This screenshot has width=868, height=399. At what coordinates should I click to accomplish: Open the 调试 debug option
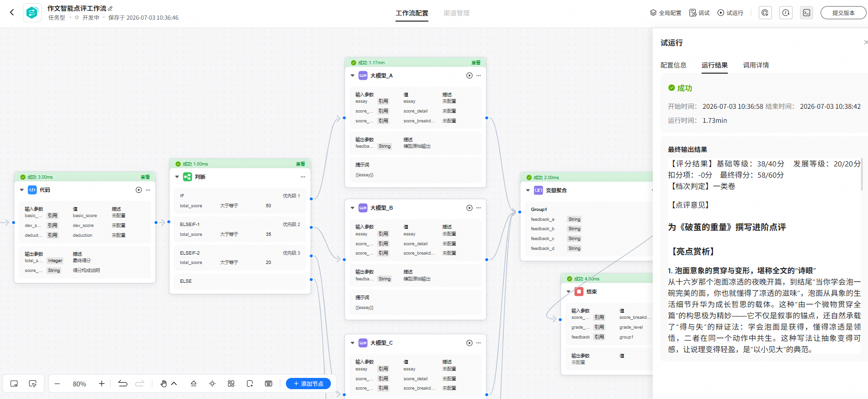pos(699,13)
